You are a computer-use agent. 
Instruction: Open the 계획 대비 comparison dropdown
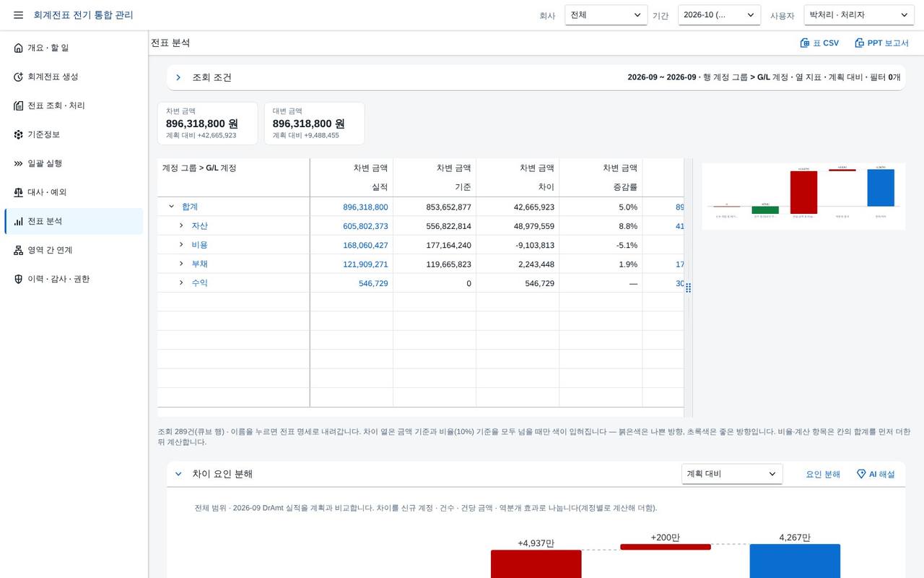pyautogui.click(x=732, y=474)
